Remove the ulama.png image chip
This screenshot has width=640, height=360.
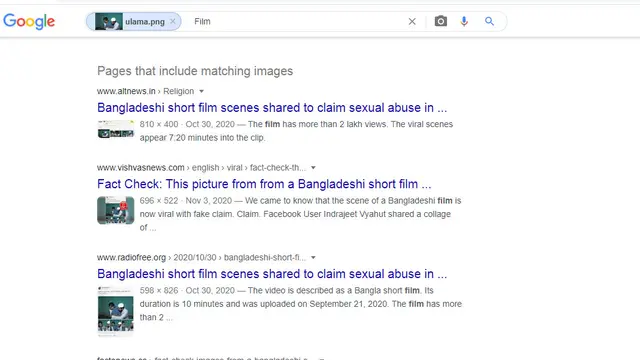pyautogui.click(x=173, y=22)
